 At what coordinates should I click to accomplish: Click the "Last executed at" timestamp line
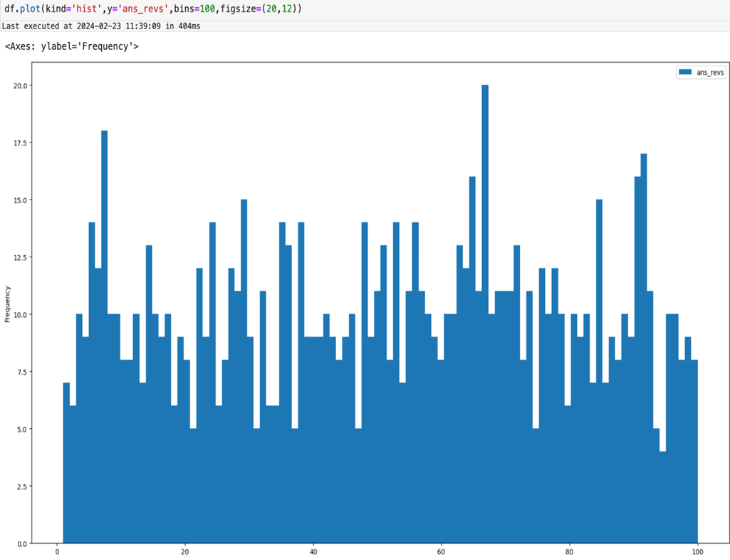101,26
